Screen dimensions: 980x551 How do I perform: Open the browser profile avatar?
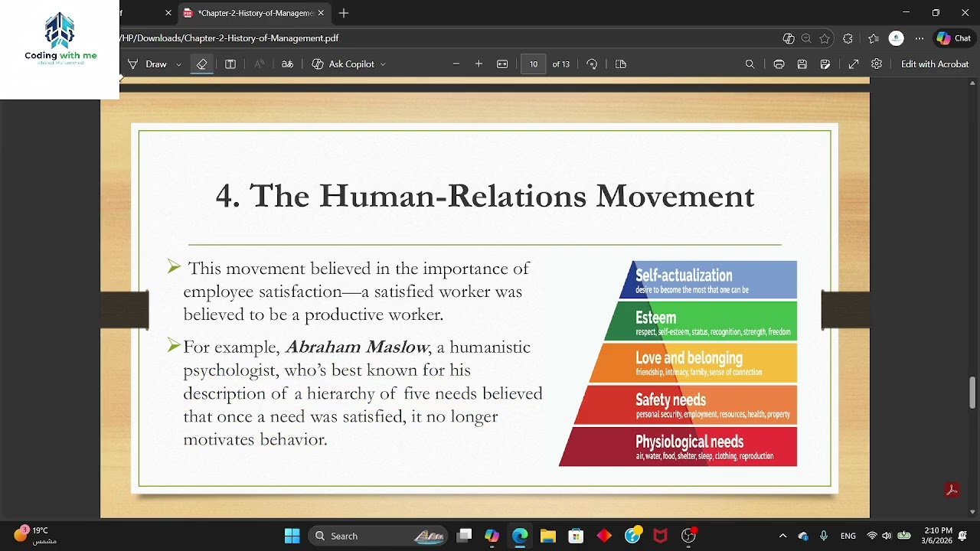click(896, 38)
